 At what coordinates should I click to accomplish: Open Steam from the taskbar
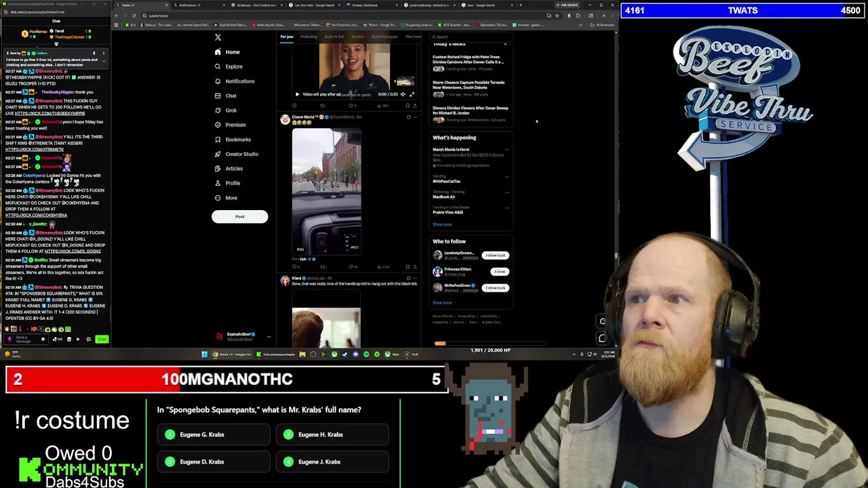[344, 354]
